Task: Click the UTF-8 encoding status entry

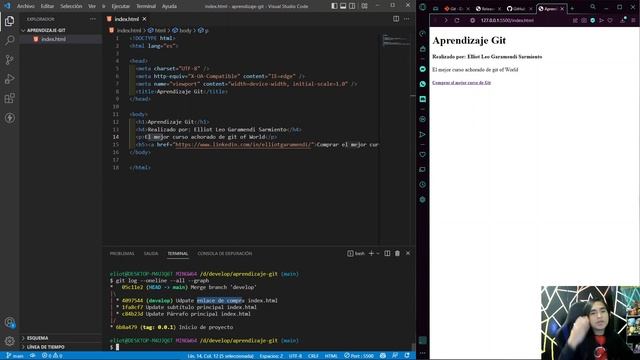Action: coord(295,356)
